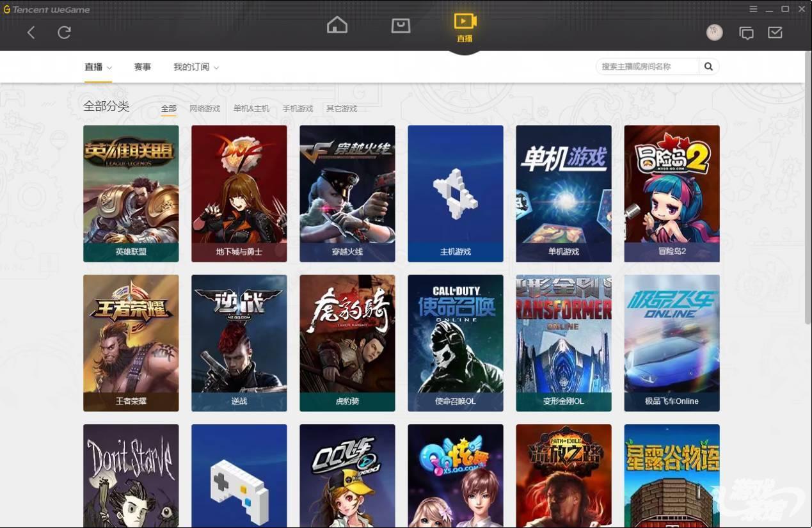Focus the 搜索主播或房间名称 search field
The image size is (812, 528).
pyautogui.click(x=647, y=67)
